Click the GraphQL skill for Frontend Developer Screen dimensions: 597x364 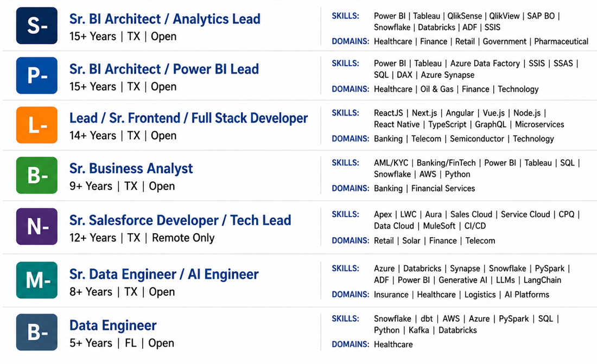coord(491,125)
